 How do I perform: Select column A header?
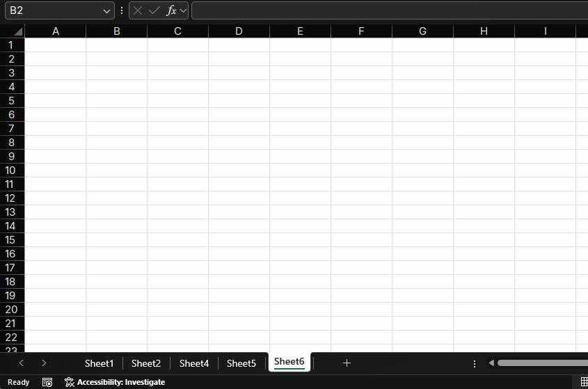click(56, 31)
